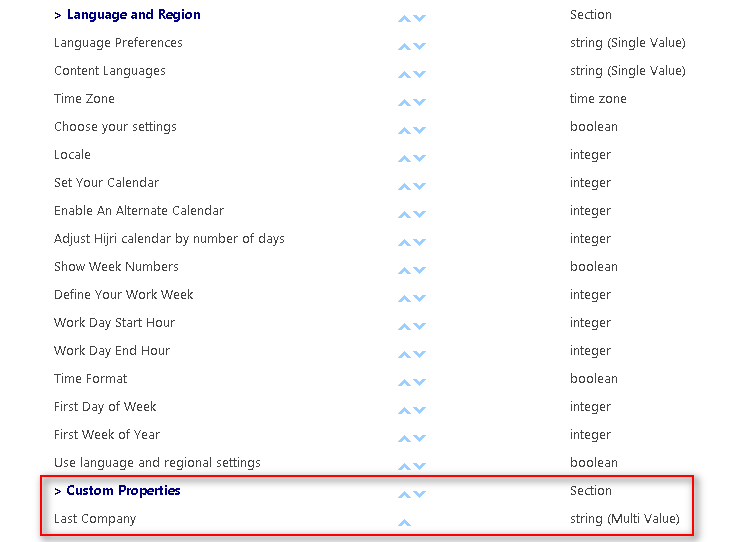Move Work Day Start Hour up
The height and width of the screenshot is (542, 740).
click(x=404, y=326)
